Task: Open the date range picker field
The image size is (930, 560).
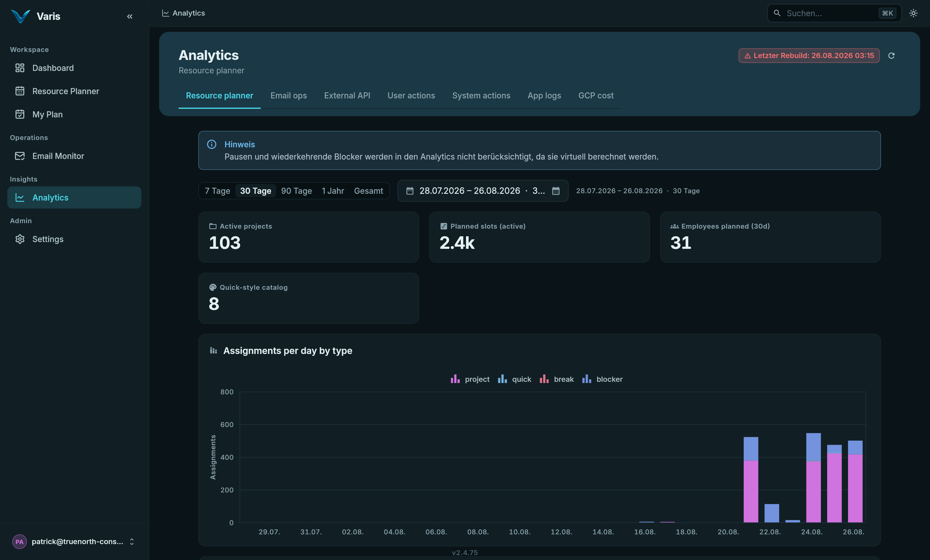Action: point(483,191)
